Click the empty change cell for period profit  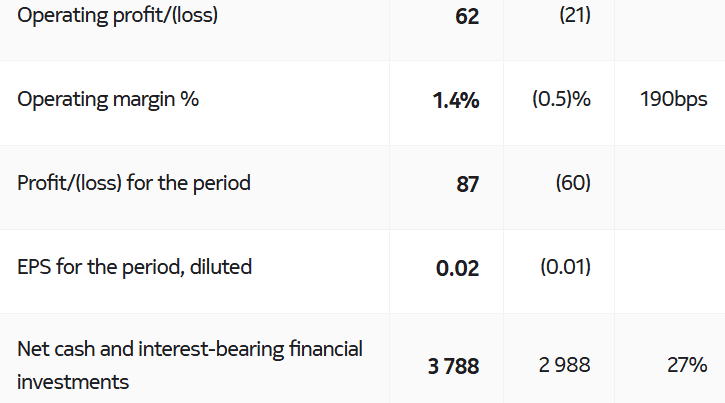(x=669, y=184)
